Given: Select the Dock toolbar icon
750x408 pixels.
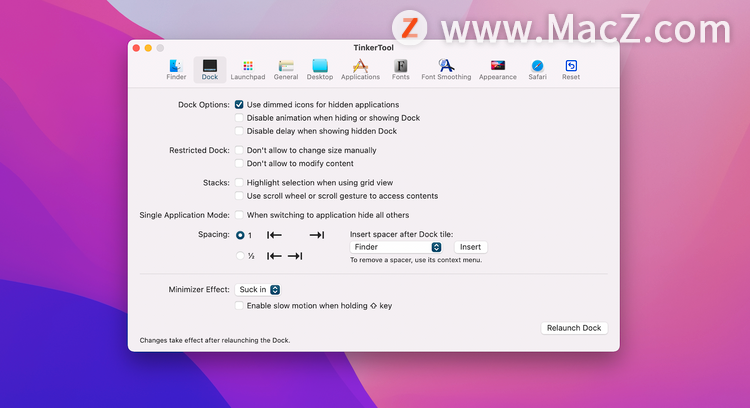Looking at the screenshot, I should [x=210, y=69].
